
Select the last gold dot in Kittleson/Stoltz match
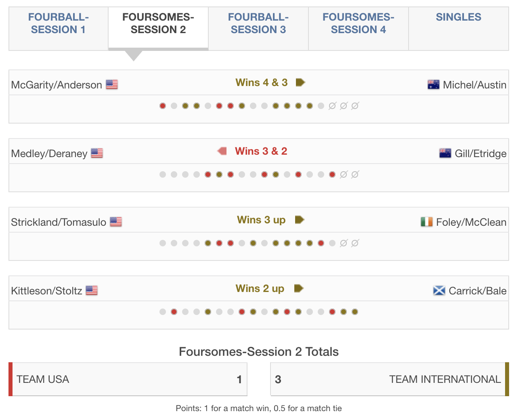pyautogui.click(x=354, y=311)
